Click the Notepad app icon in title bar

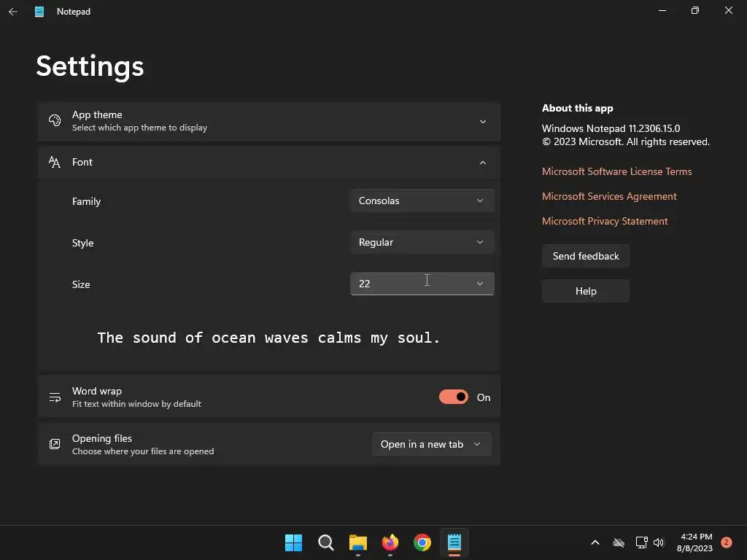(39, 12)
